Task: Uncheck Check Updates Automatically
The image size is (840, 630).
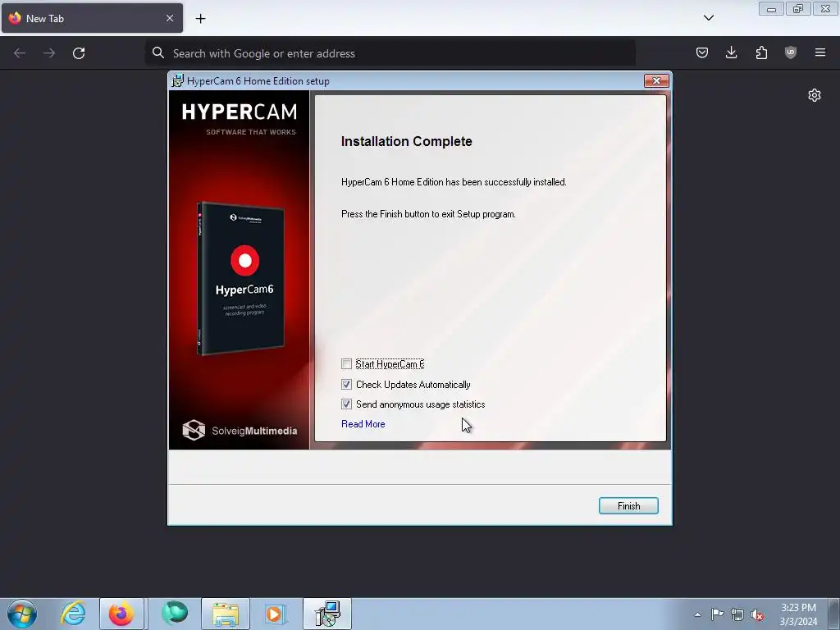Action: point(347,385)
